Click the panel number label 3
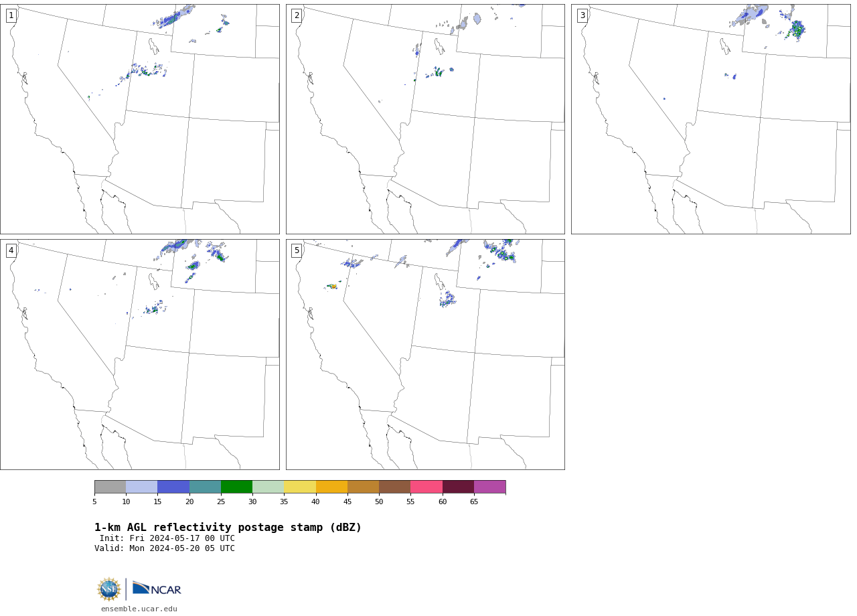The width and height of the screenshot is (857, 616). pyautogui.click(x=582, y=15)
